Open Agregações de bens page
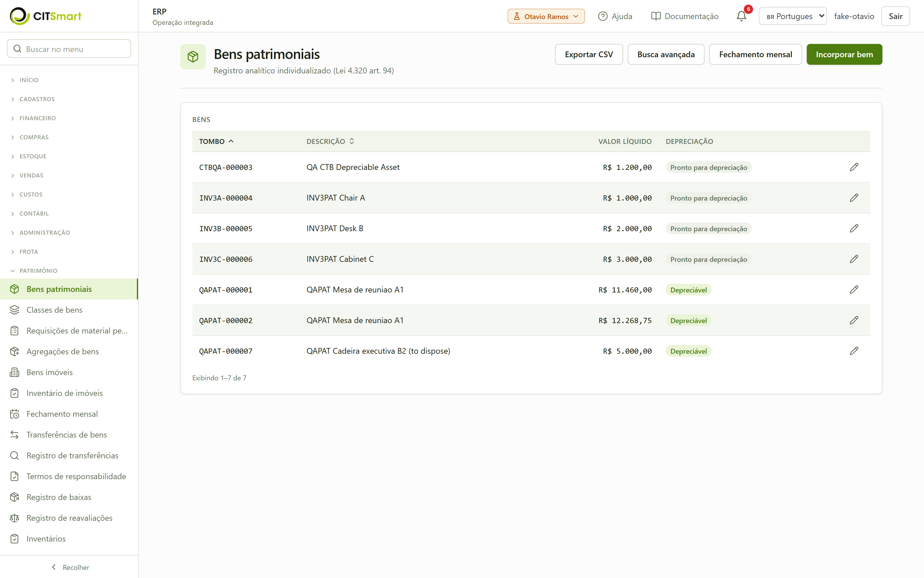The height and width of the screenshot is (578, 924). [69, 351]
